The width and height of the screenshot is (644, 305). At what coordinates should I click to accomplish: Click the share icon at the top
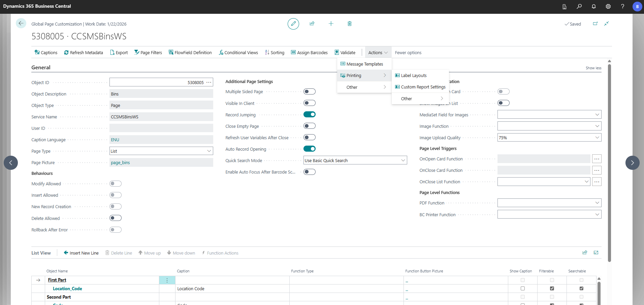tap(312, 24)
